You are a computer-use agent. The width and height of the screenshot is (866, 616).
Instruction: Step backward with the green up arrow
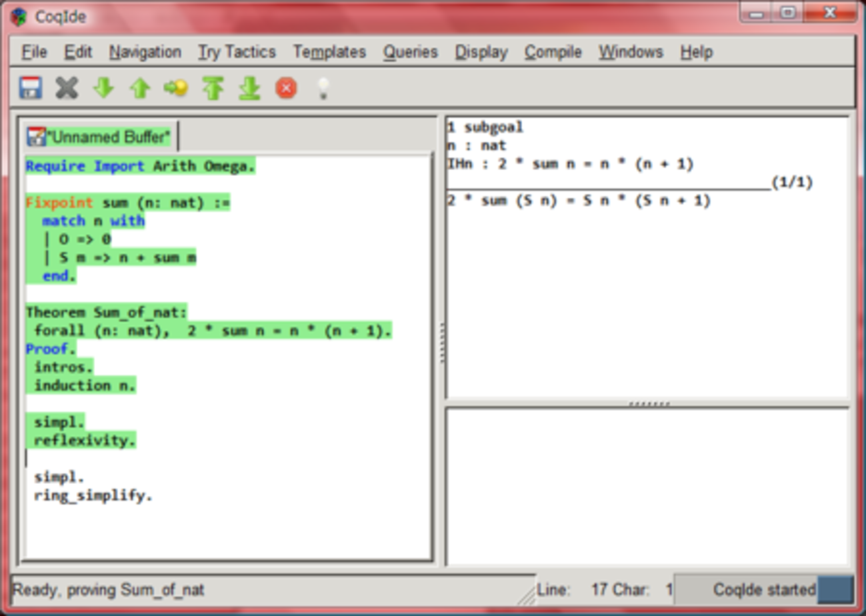[x=139, y=88]
